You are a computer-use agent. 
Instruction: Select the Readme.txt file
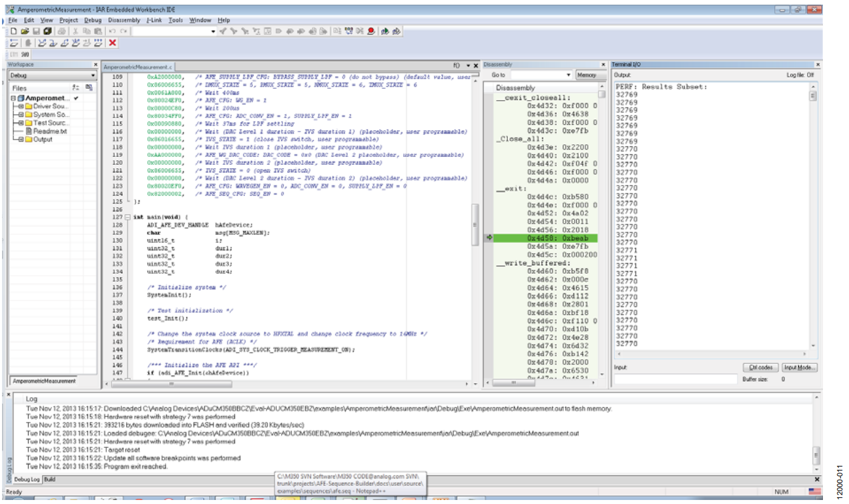tap(46, 131)
